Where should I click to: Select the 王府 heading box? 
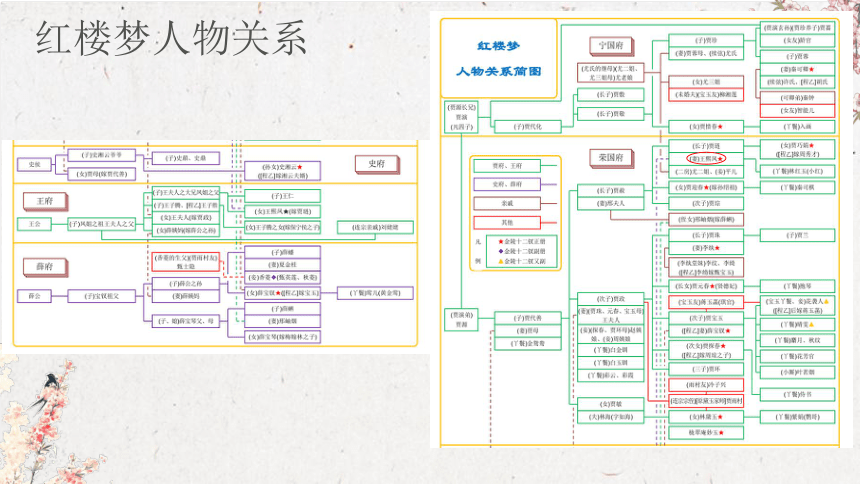tap(44, 201)
